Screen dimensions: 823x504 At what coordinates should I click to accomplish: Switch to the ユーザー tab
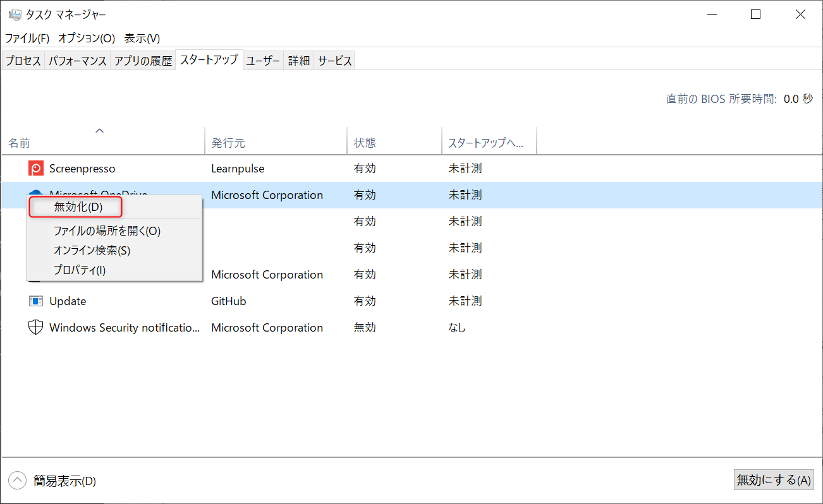tap(263, 61)
